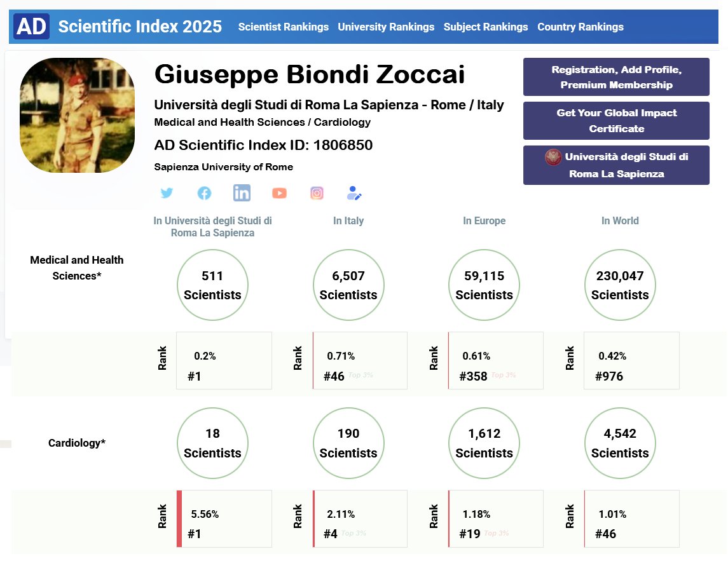Click the edit profile user icon
Screen dimensions: 728x575
[354, 193]
